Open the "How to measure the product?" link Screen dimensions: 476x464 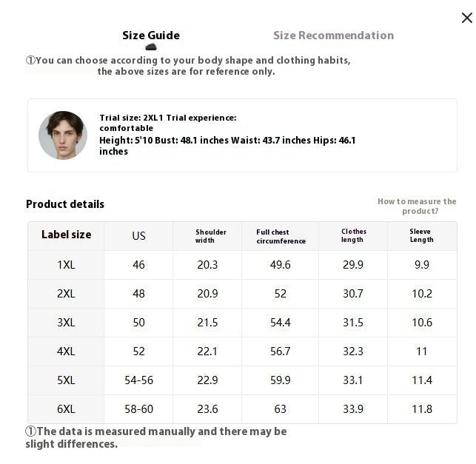(417, 206)
